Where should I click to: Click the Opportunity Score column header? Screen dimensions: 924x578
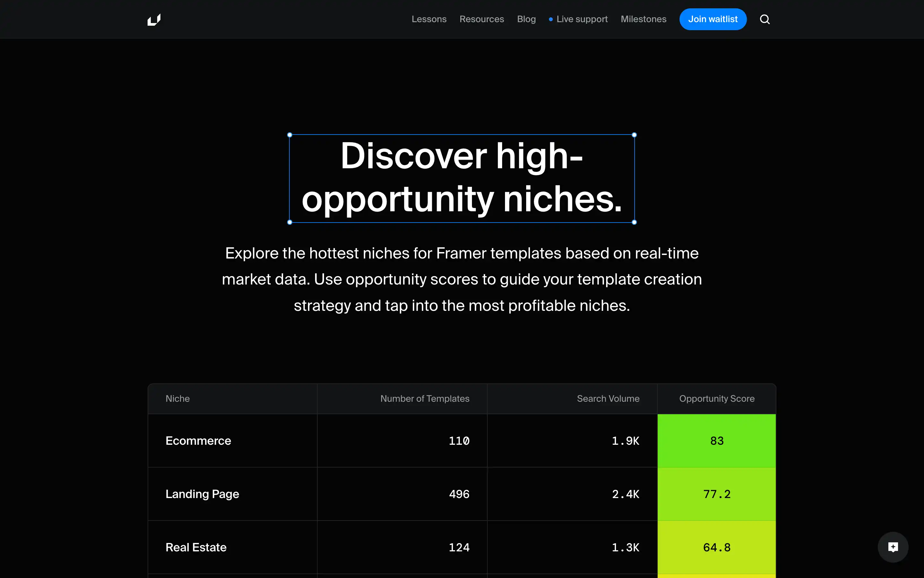[x=717, y=399]
